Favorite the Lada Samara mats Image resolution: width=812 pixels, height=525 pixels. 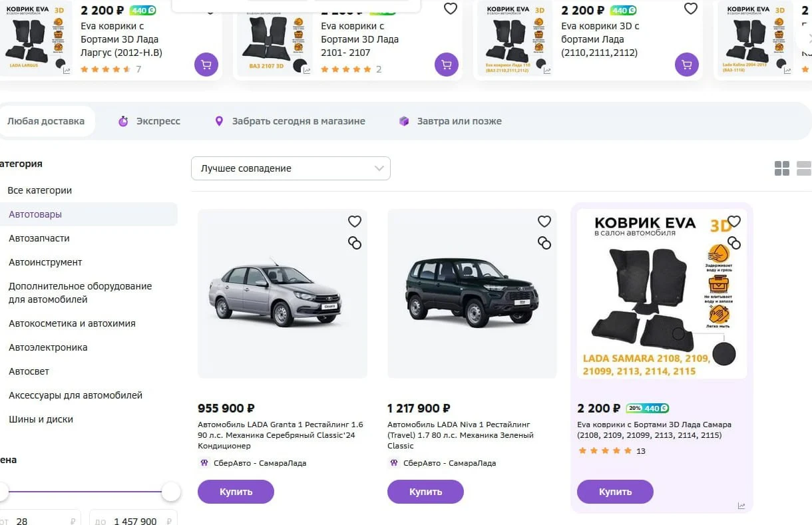[x=734, y=222]
